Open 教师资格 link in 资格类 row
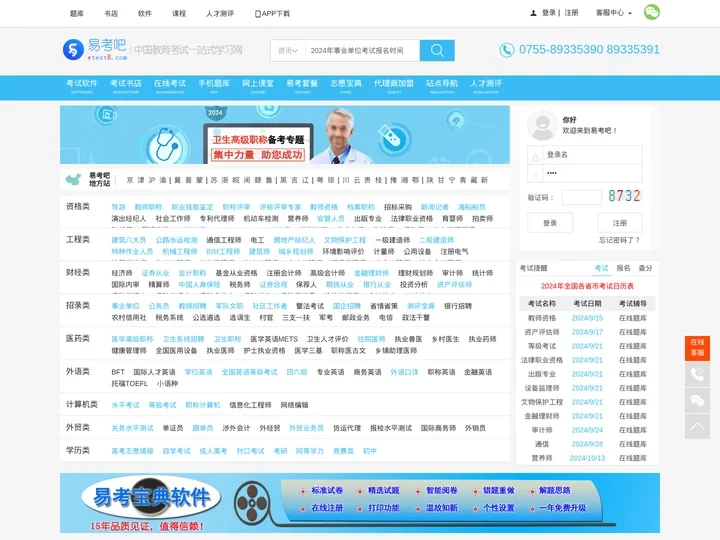Screen dimensions: 720x540 point(324,207)
